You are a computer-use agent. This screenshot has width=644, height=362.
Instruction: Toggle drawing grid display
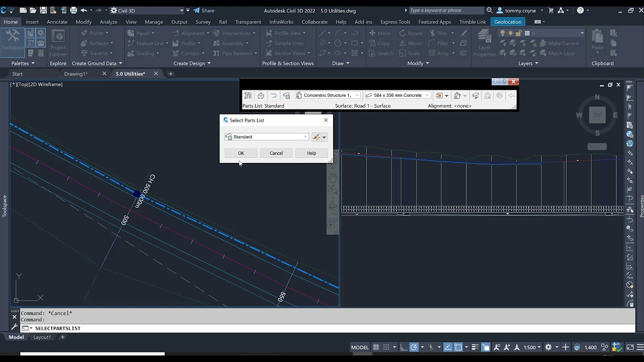point(376,347)
